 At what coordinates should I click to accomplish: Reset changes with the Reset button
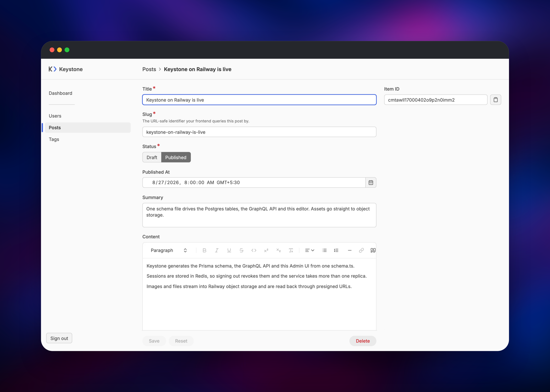click(x=181, y=341)
